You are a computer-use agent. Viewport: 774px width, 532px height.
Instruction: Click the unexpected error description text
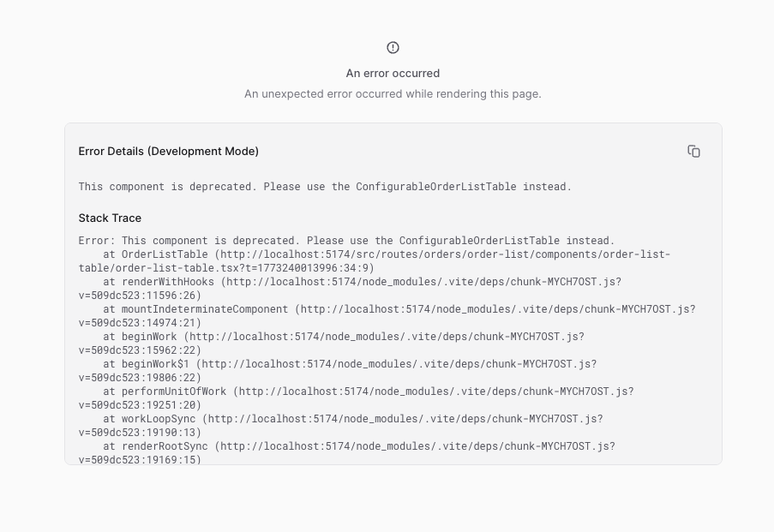pyautogui.click(x=393, y=93)
